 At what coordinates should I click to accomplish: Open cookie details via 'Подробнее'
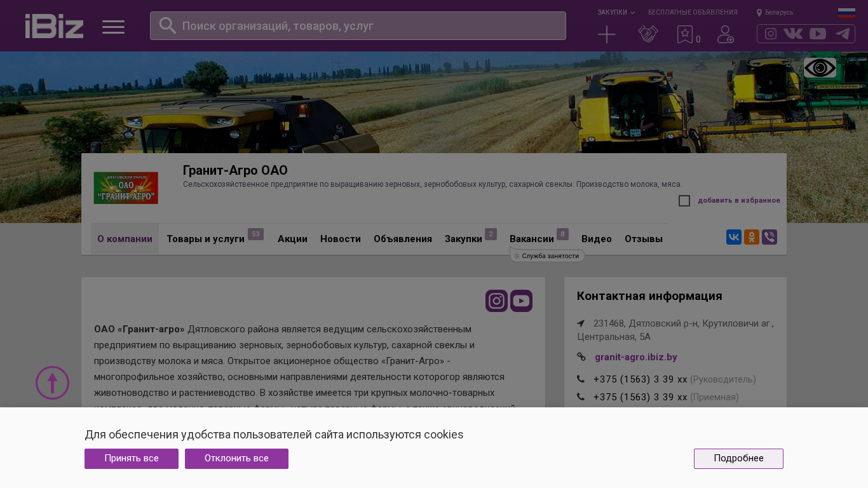pos(738,459)
